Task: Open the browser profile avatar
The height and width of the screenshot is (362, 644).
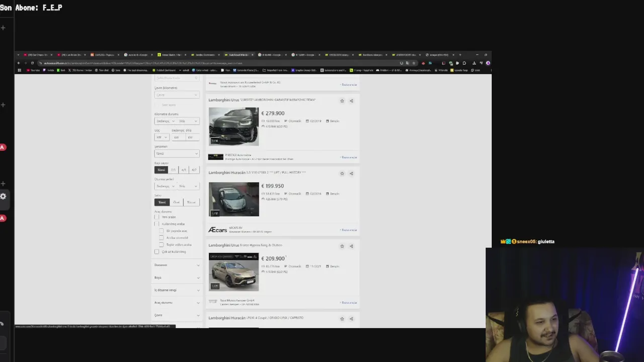Action: coord(488,63)
